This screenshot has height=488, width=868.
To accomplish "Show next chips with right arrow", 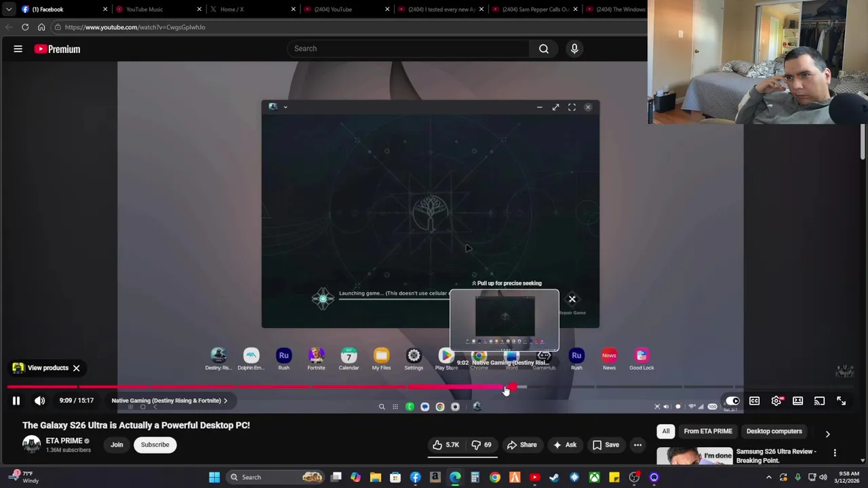I will tap(827, 434).
